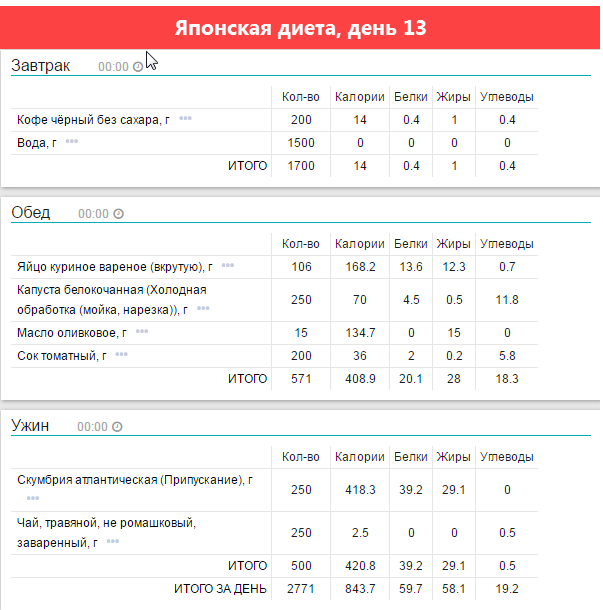Click the quantity 1500 for Вода

coord(301,143)
